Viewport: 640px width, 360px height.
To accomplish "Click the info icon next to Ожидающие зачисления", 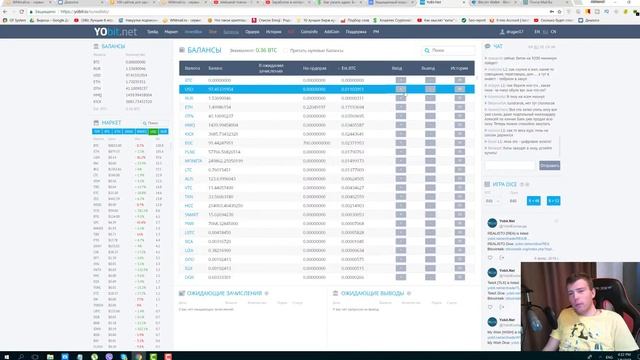I will point(267,293).
